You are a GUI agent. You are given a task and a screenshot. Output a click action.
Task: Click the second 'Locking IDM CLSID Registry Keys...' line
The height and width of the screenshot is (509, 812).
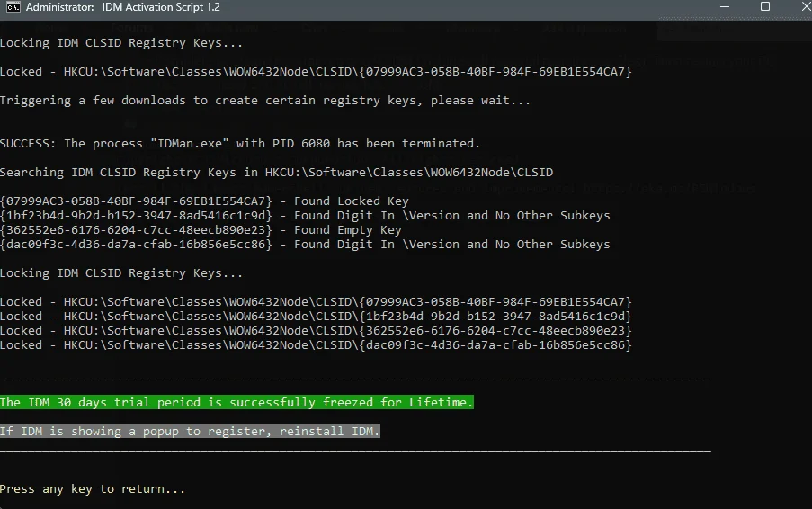click(121, 272)
